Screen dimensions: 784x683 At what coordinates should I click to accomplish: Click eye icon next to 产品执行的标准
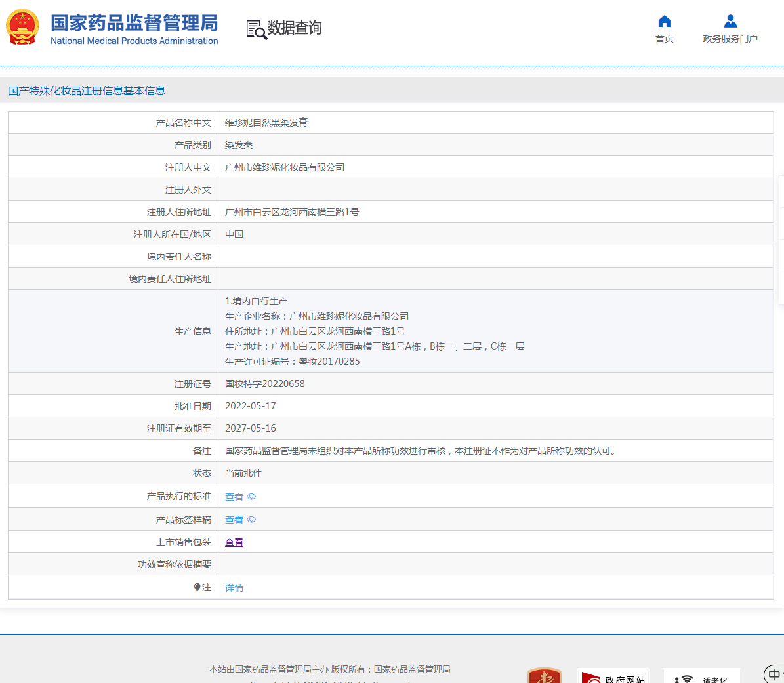point(251,497)
